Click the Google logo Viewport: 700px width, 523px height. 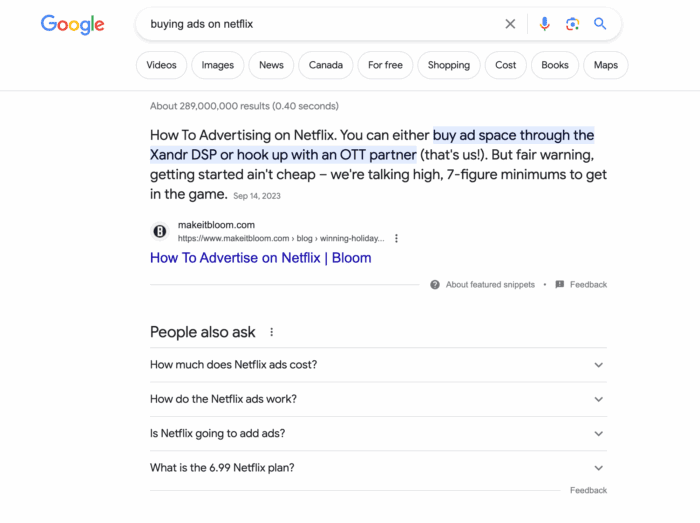tap(72, 24)
